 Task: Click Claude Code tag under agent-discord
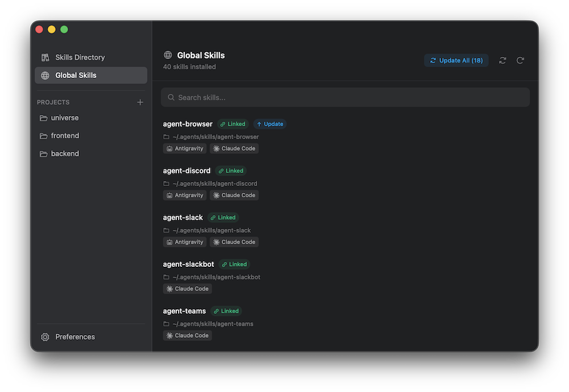[x=234, y=195]
